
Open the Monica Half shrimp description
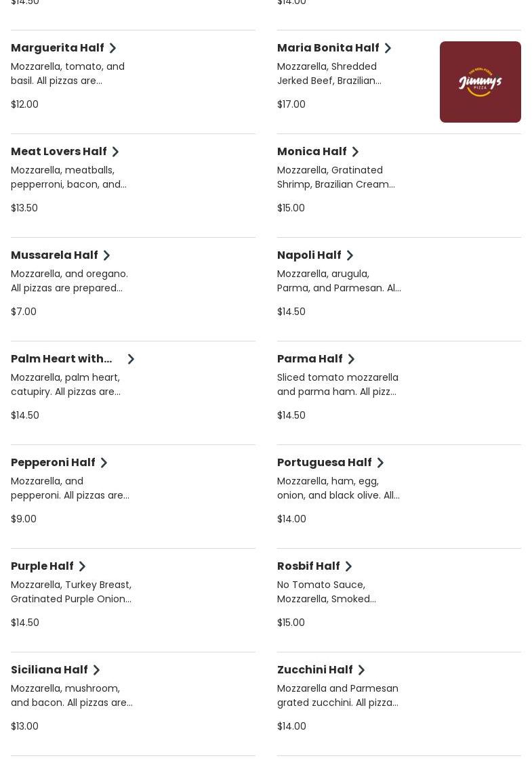pos(335,177)
